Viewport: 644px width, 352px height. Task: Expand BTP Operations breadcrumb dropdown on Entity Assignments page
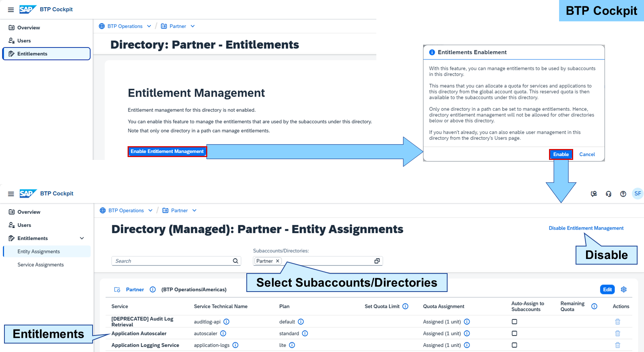click(150, 211)
